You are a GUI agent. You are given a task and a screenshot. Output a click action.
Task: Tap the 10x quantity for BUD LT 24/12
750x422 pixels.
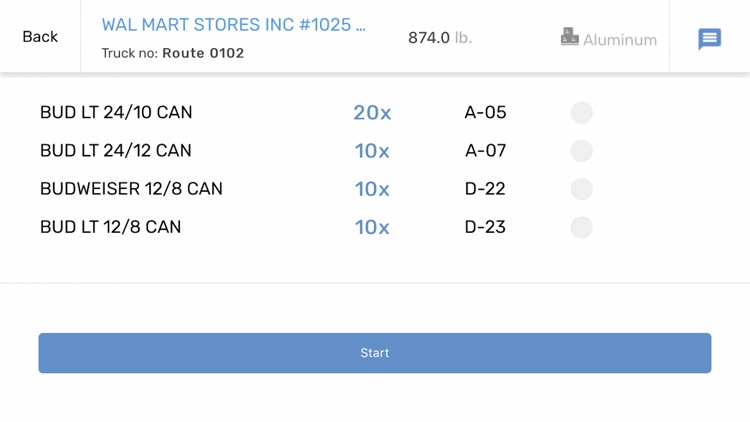pyautogui.click(x=372, y=151)
